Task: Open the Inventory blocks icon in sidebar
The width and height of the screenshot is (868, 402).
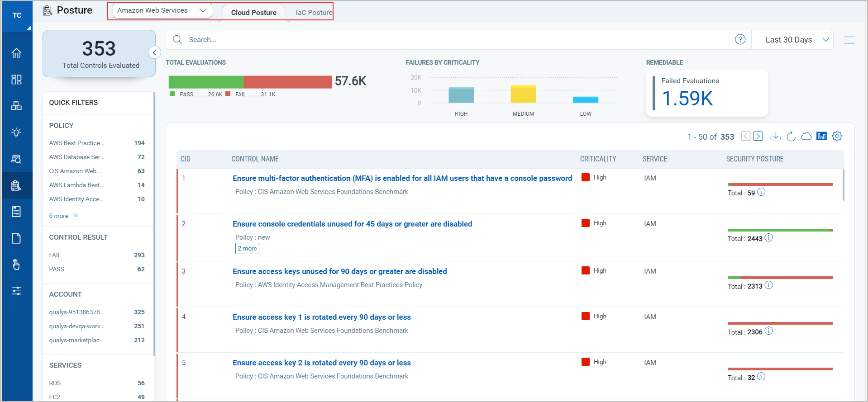Action: click(16, 106)
